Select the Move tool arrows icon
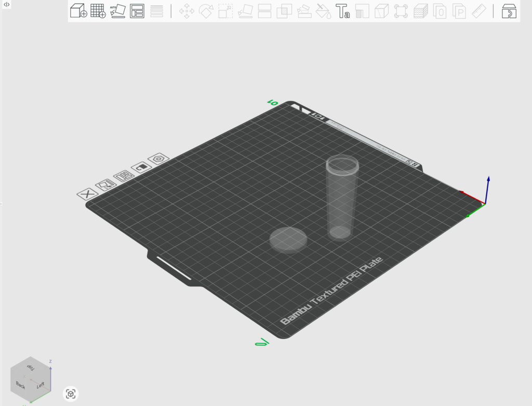This screenshot has width=532, height=406. (187, 11)
